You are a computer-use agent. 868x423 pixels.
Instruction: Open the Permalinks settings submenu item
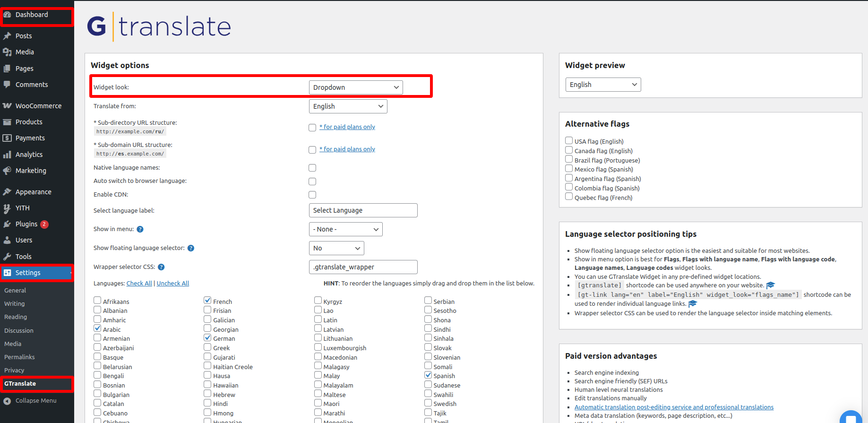pyautogui.click(x=19, y=357)
